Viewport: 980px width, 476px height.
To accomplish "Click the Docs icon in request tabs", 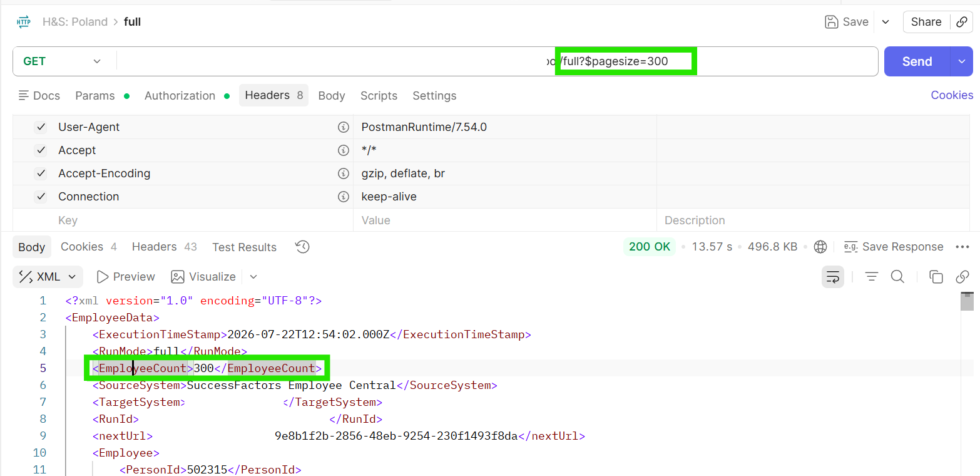I will [x=24, y=95].
